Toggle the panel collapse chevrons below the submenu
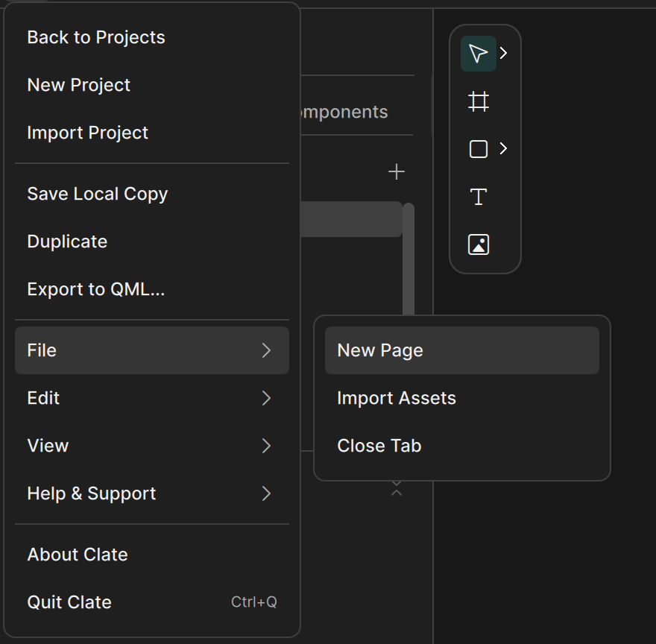The width and height of the screenshot is (656, 644). click(x=396, y=489)
